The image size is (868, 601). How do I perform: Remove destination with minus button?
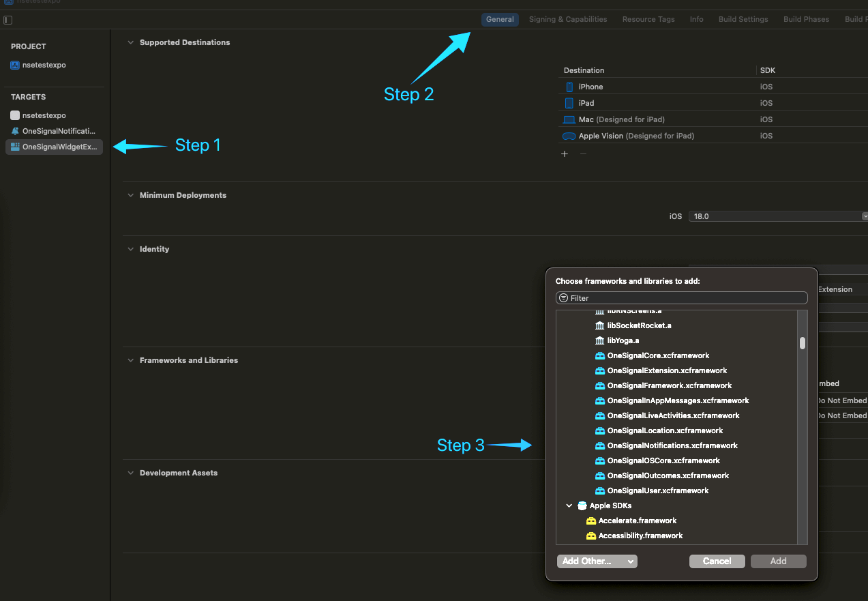coord(583,154)
